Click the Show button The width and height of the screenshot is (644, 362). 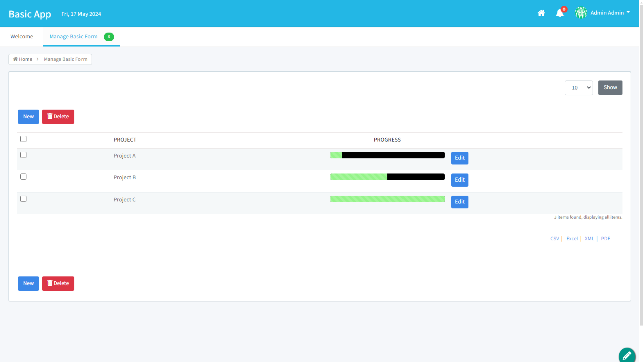[x=610, y=87]
